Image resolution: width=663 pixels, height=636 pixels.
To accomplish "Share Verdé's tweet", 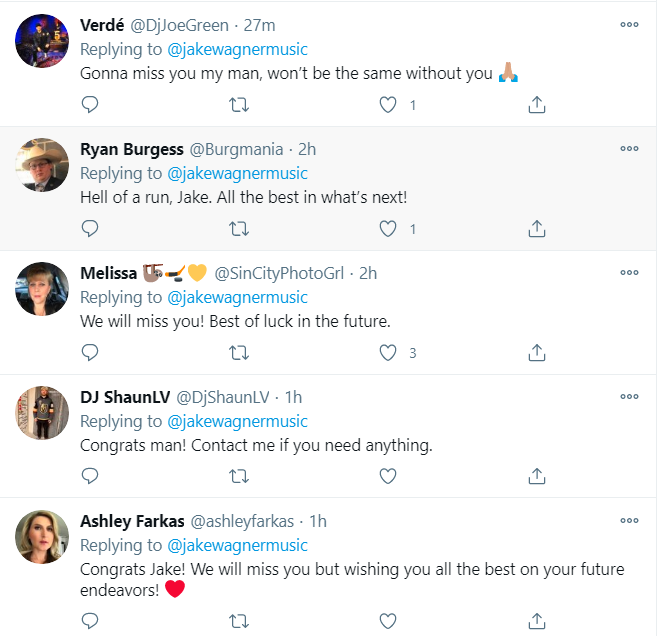I will (x=536, y=104).
